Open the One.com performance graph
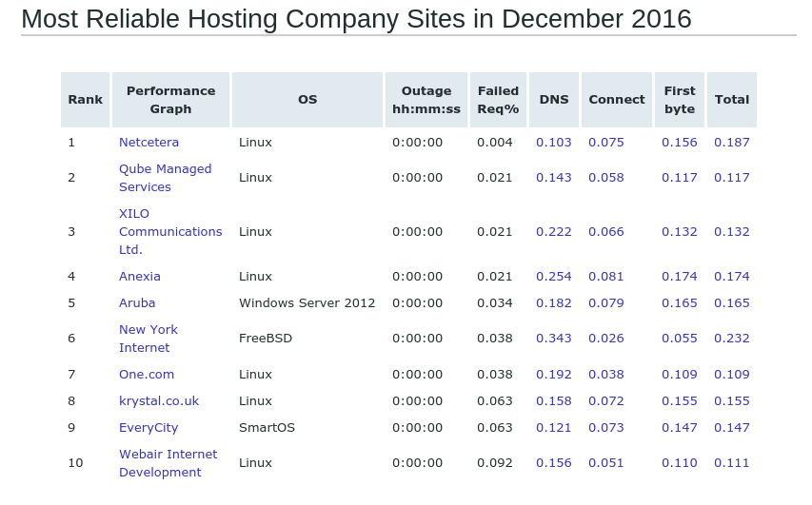The height and width of the screenshot is (505, 812). tap(147, 374)
